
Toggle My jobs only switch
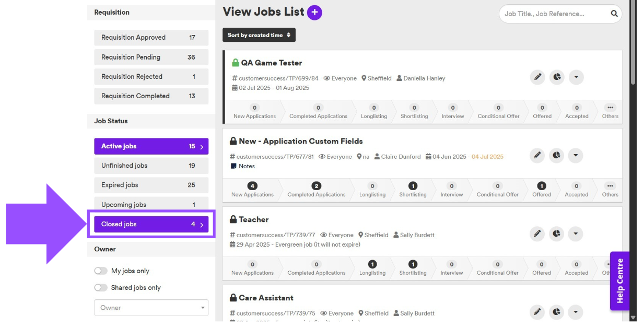101,271
